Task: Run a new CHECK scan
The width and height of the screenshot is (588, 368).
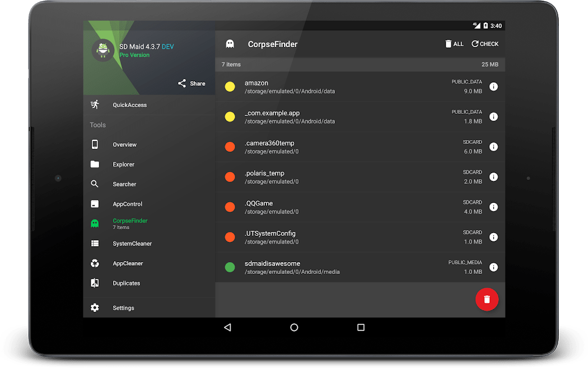Action: pos(484,44)
